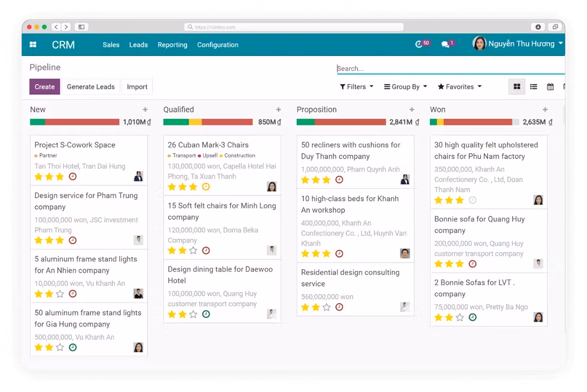Screen dimensions: 587x392
Task: Click the Generate Leads button
Action: [90, 87]
